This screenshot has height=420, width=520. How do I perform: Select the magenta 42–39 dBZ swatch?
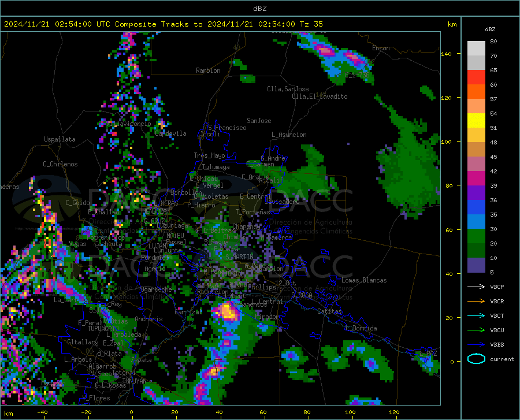pyautogui.click(x=476, y=179)
